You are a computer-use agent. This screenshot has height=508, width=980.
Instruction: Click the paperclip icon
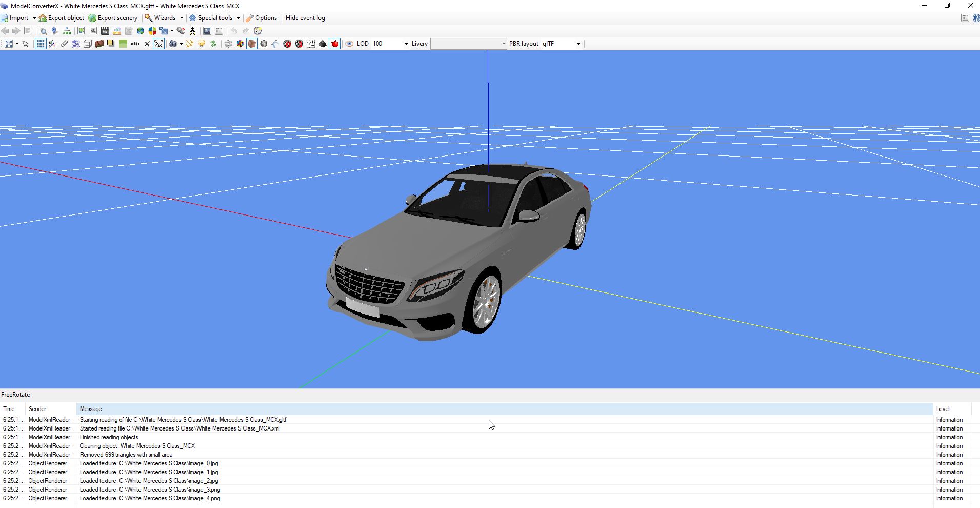(x=64, y=44)
